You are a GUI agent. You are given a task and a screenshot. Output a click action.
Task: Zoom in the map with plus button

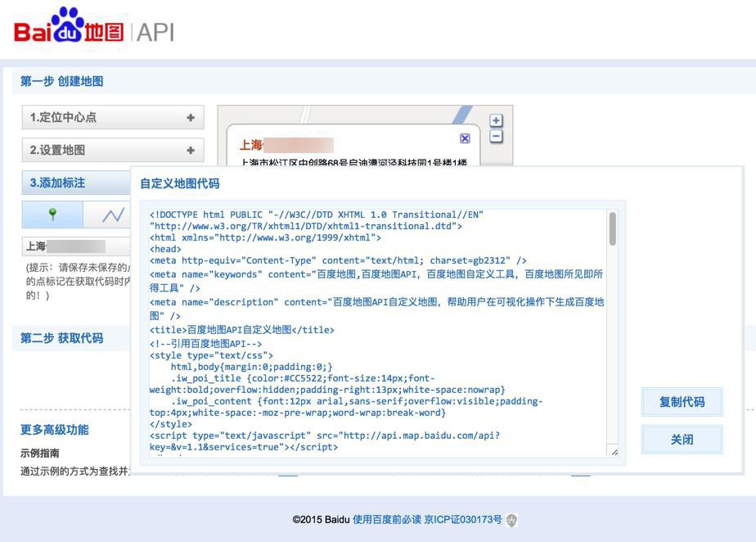pyautogui.click(x=496, y=120)
